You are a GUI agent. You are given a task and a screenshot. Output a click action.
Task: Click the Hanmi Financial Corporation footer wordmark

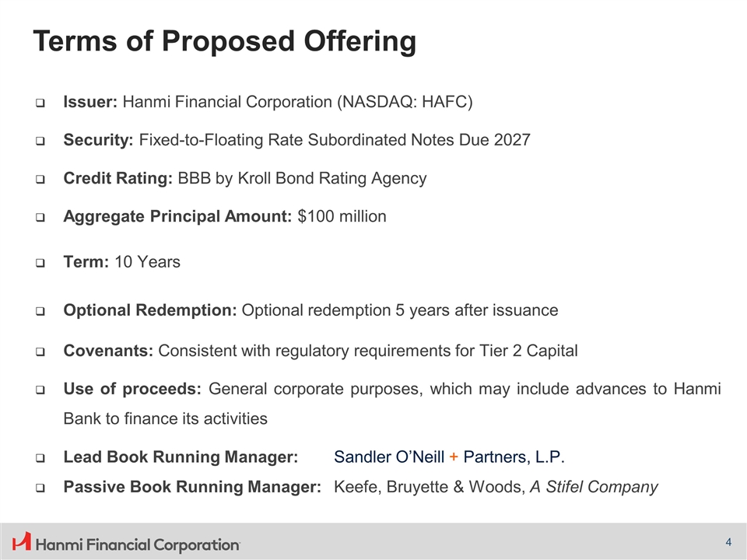pos(139,544)
